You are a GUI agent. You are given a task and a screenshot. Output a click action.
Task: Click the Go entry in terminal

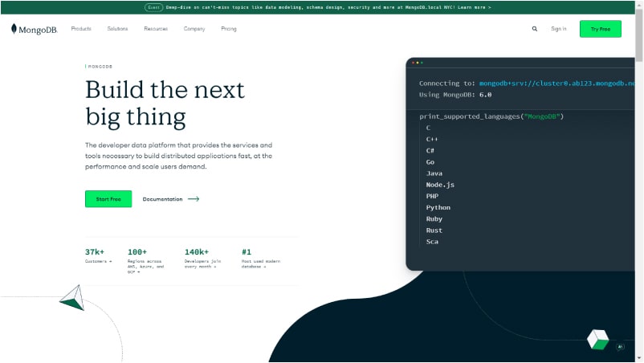point(430,162)
